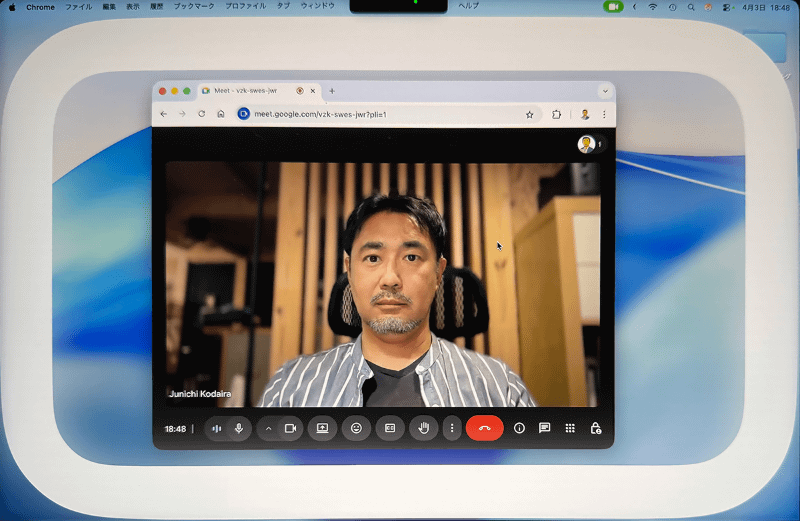Bookmark this page with the star

530,114
